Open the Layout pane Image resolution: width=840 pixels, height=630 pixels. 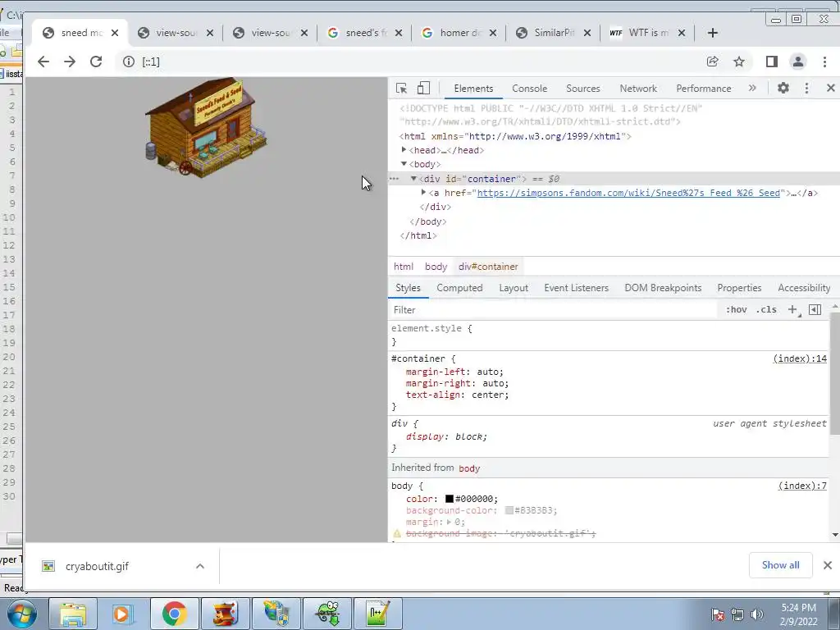pos(514,288)
